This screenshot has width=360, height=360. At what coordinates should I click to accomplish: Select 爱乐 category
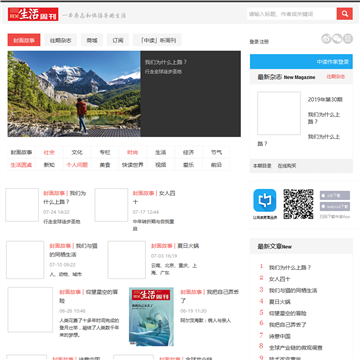tap(188, 165)
